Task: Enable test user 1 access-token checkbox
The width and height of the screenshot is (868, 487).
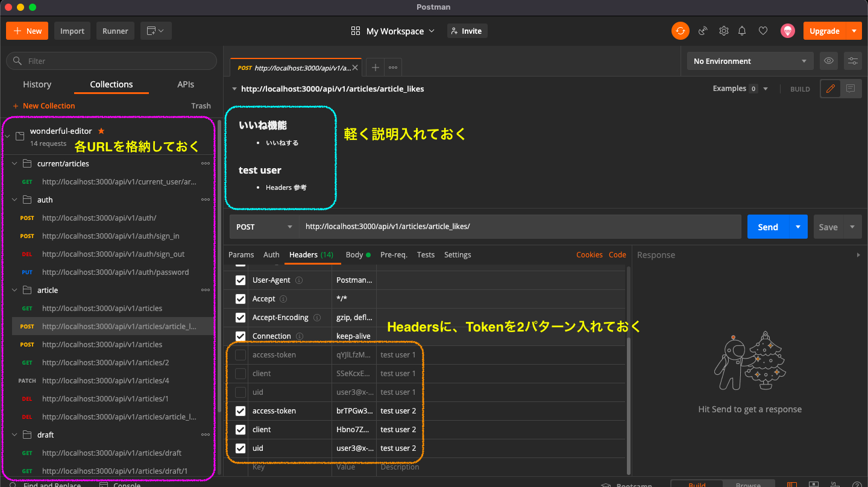Action: 241,355
